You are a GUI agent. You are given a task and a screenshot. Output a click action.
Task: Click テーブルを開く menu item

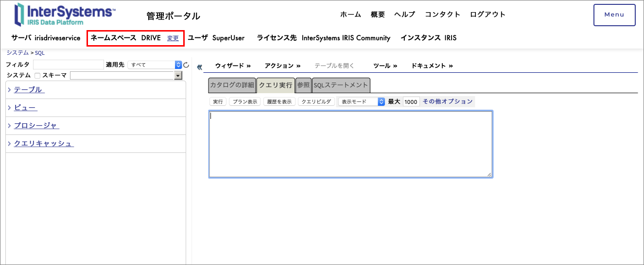pyautogui.click(x=334, y=66)
